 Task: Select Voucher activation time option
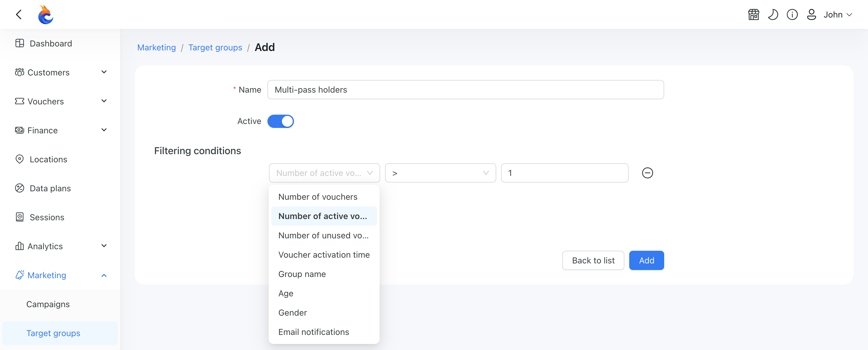(x=324, y=255)
